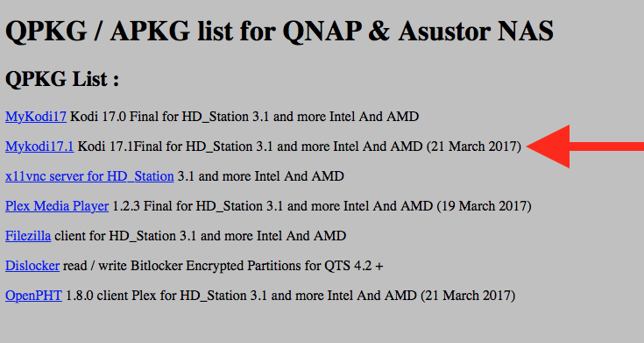
Task: Visit the Filezilla link
Action: [x=28, y=236]
